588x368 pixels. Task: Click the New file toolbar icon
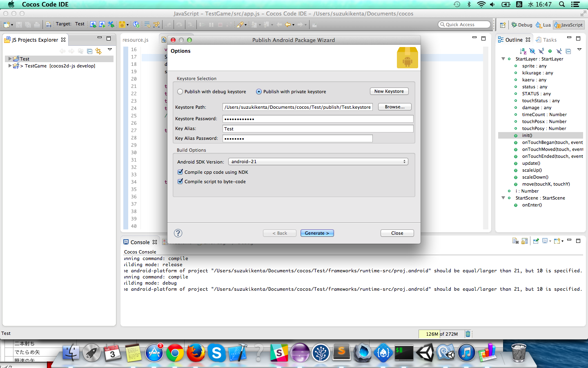coord(7,25)
